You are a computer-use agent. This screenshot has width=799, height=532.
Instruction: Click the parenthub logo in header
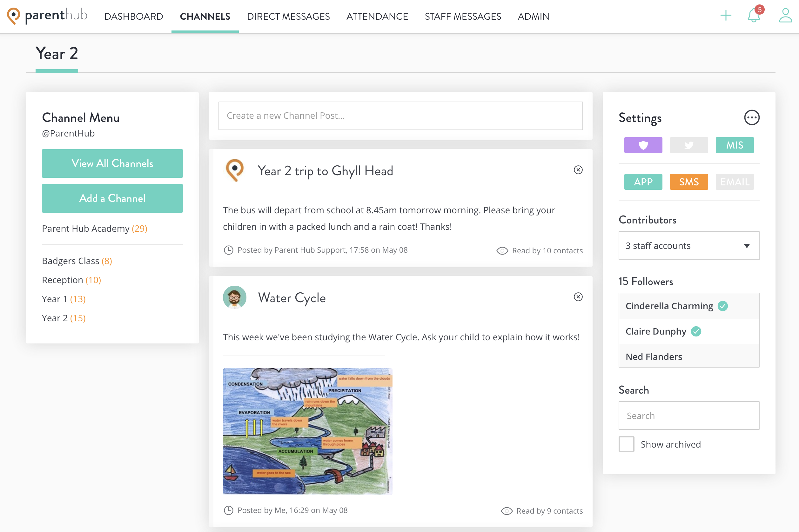tap(47, 16)
